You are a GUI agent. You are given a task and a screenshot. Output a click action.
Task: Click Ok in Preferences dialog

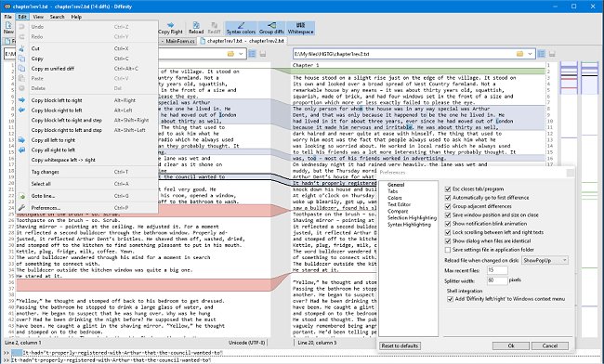point(511,346)
